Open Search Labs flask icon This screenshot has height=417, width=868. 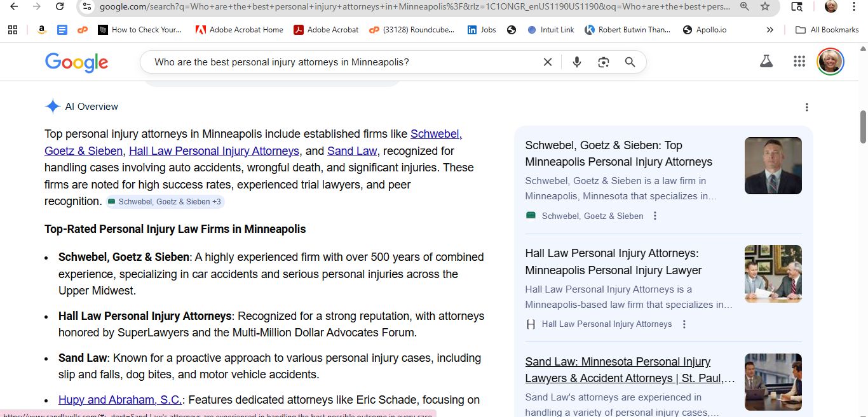point(766,62)
